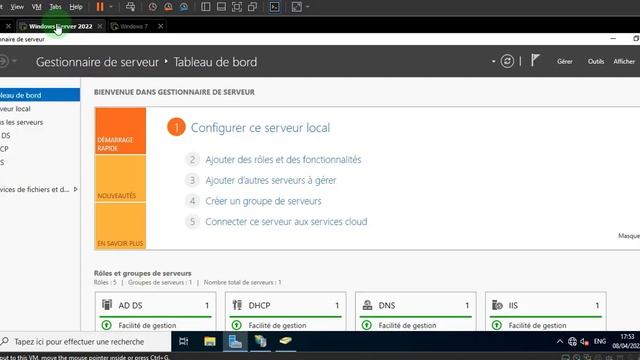The height and width of the screenshot is (360, 640).
Task: Click the volume speaker tray icon
Action: click(x=584, y=342)
